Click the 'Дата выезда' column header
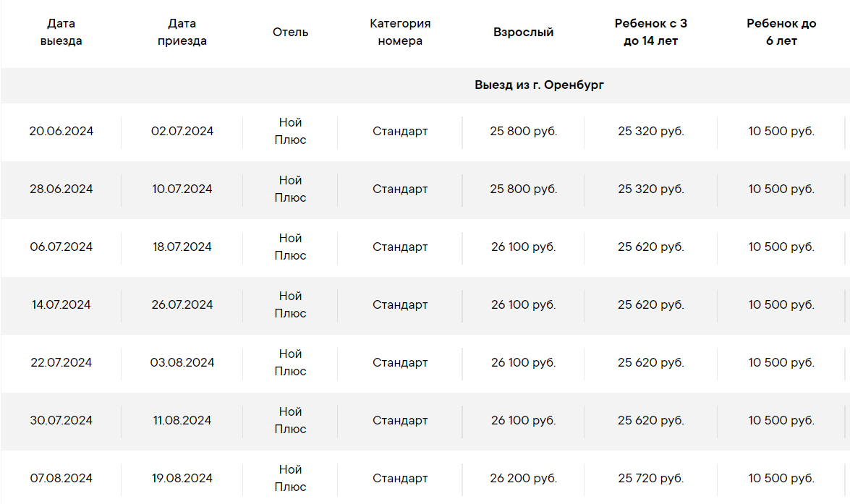 tap(61, 32)
